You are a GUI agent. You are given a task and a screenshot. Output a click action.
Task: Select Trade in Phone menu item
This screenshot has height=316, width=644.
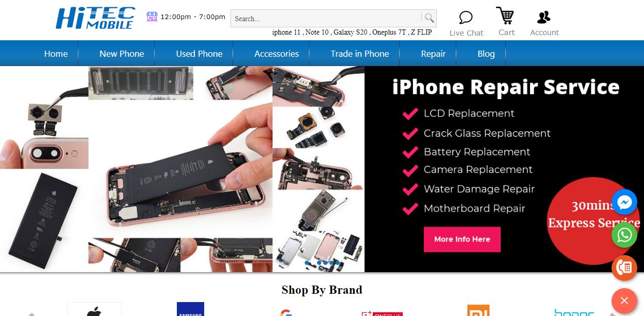[x=360, y=54]
